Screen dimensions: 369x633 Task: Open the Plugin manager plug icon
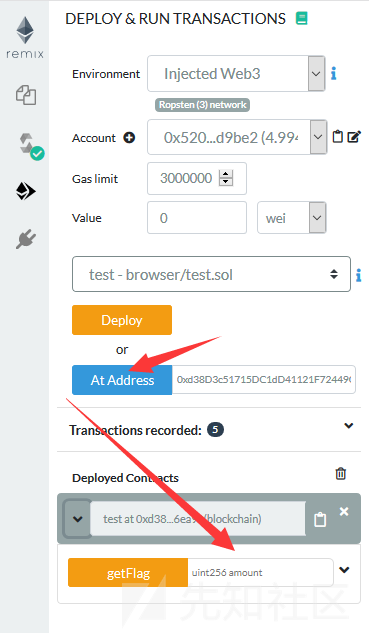pyautogui.click(x=26, y=239)
